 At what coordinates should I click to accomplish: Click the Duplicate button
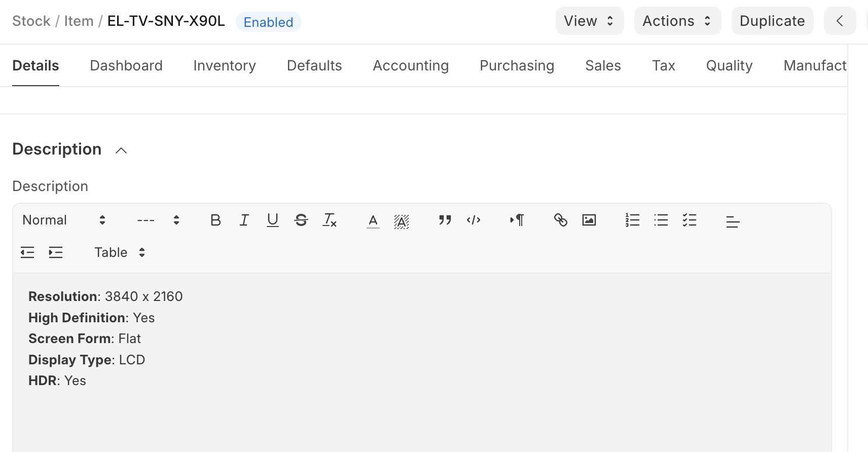pos(772,21)
